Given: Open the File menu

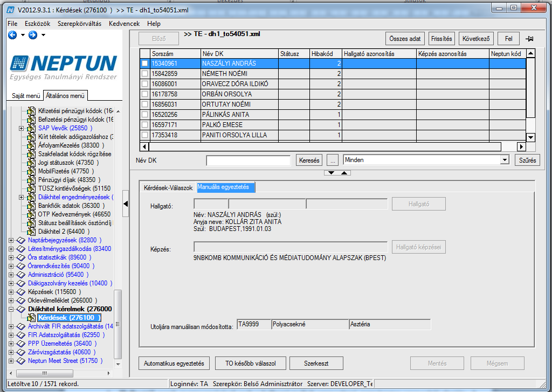Looking at the screenshot, I should coord(12,24).
